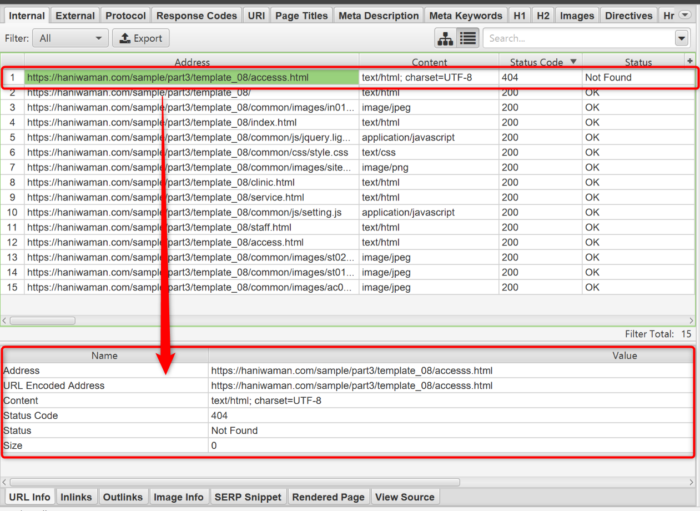This screenshot has height=511, width=700.
Task: Open the Meta Description tab
Action: point(378,16)
